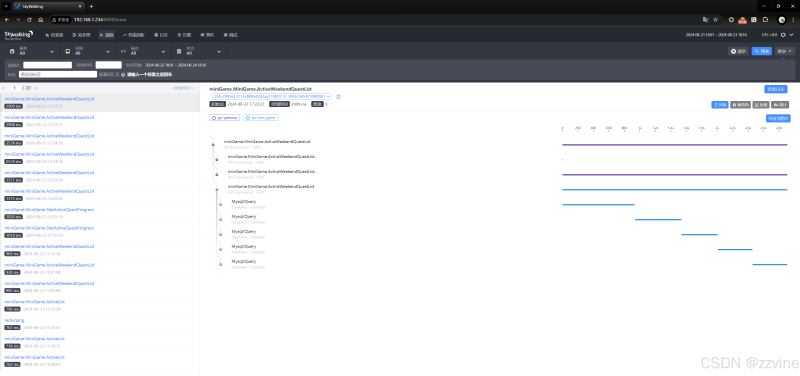The image size is (800, 376).
Task: Go to the next page of trace list
Action: click(36, 88)
